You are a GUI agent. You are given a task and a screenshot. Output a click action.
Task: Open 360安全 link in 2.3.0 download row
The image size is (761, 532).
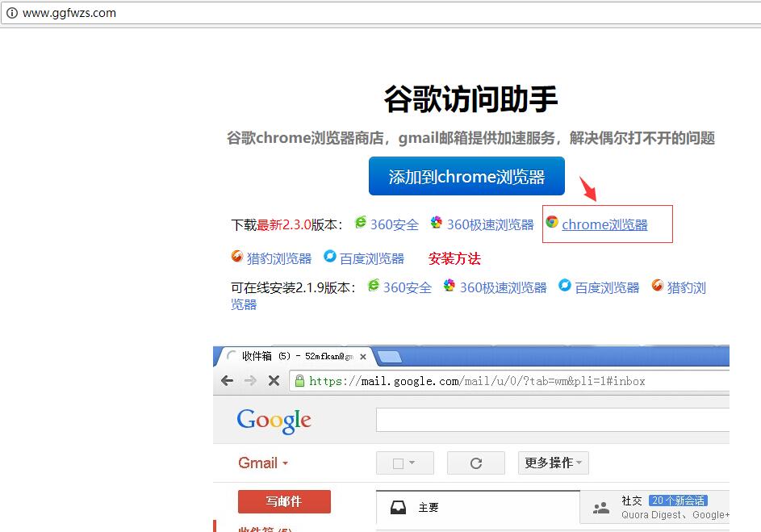(x=394, y=224)
